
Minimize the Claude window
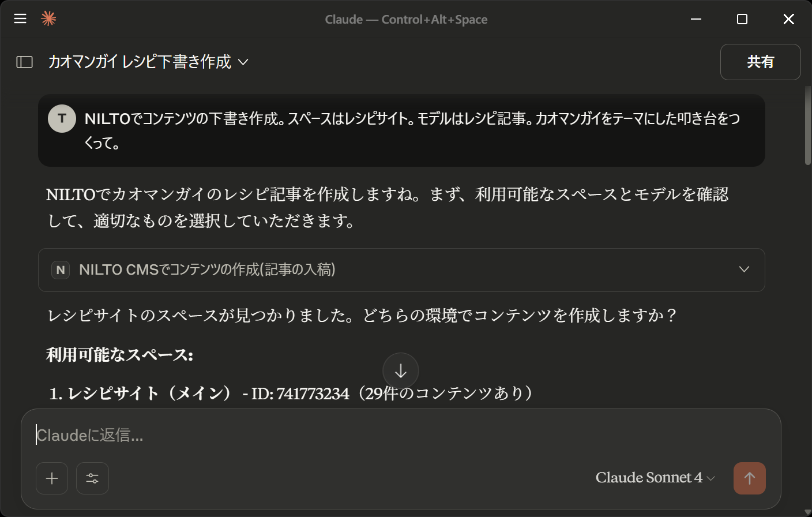click(x=696, y=19)
